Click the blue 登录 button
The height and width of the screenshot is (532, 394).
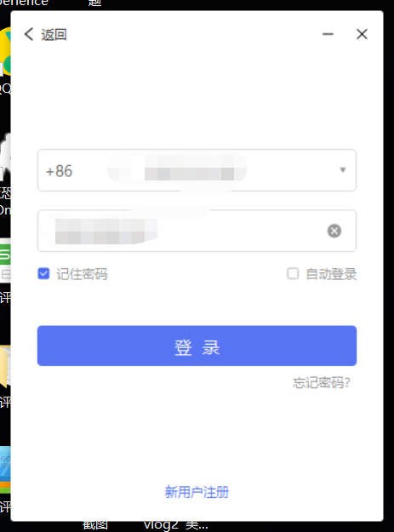[x=197, y=346]
